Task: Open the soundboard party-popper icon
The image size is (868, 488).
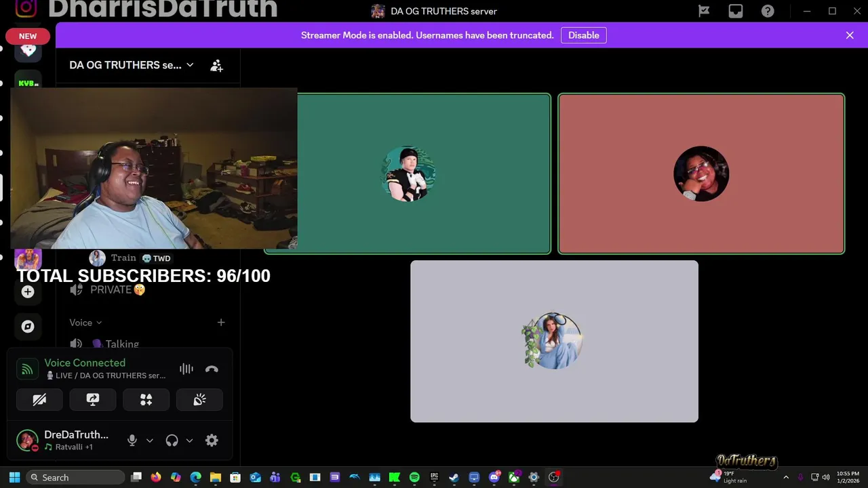Action: (199, 400)
